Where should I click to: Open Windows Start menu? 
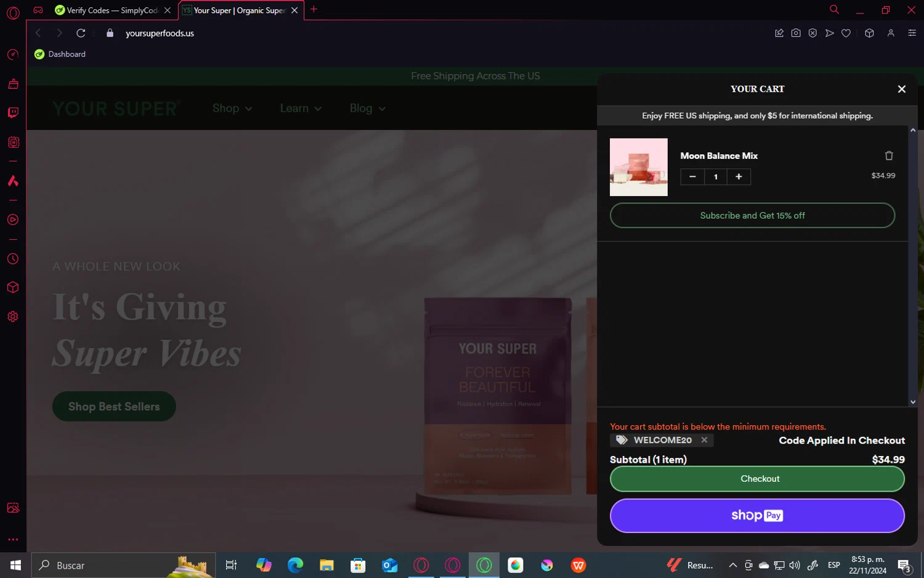tap(15, 565)
